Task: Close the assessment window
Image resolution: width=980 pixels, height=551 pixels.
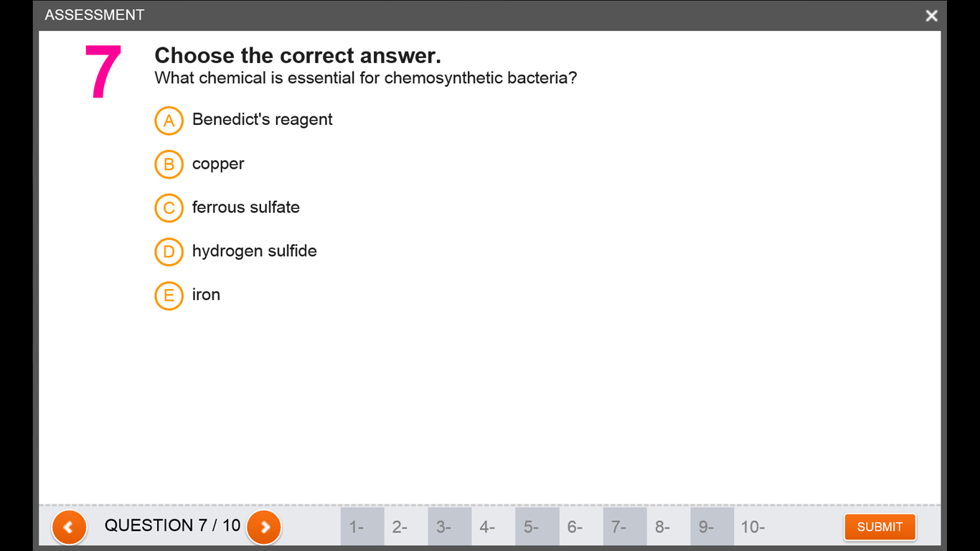Action: point(931,16)
